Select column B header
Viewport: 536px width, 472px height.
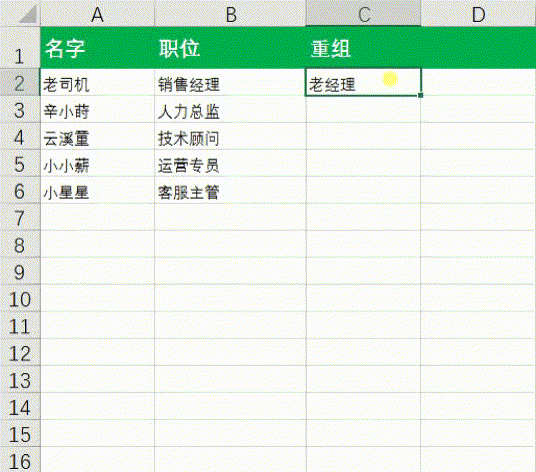pyautogui.click(x=230, y=13)
